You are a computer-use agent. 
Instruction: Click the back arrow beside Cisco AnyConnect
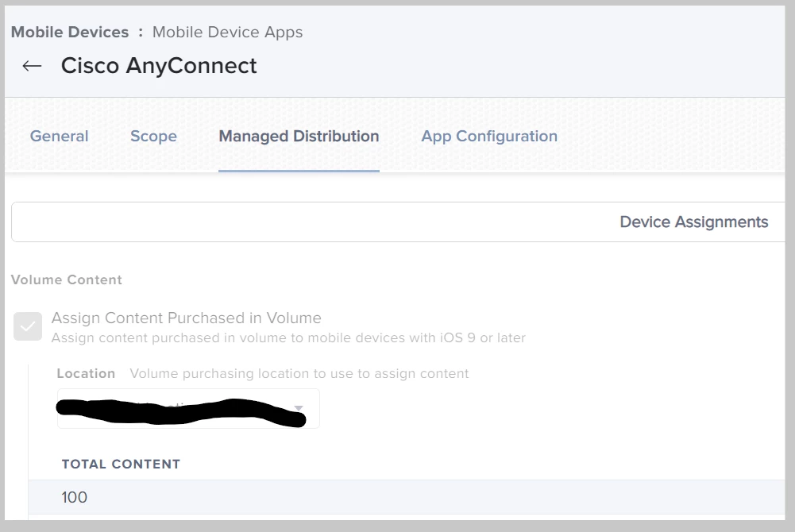point(32,66)
